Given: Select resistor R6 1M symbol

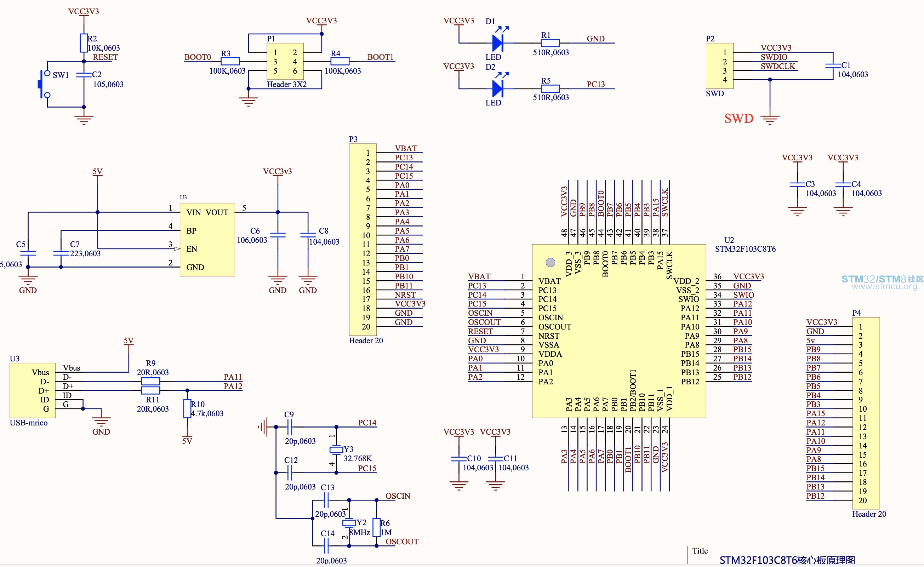Looking at the screenshot, I should click(x=376, y=527).
